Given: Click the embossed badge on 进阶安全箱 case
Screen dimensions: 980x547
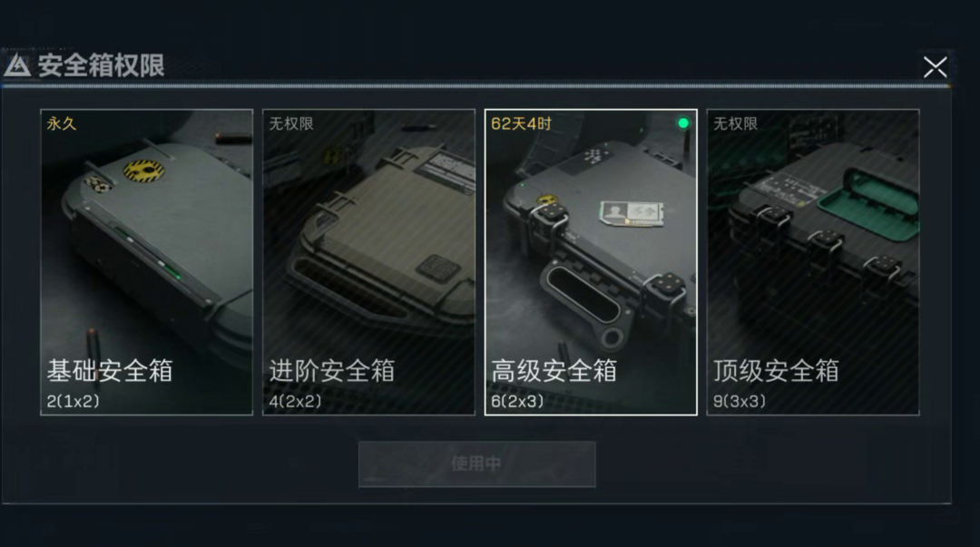Looking at the screenshot, I should (x=438, y=269).
